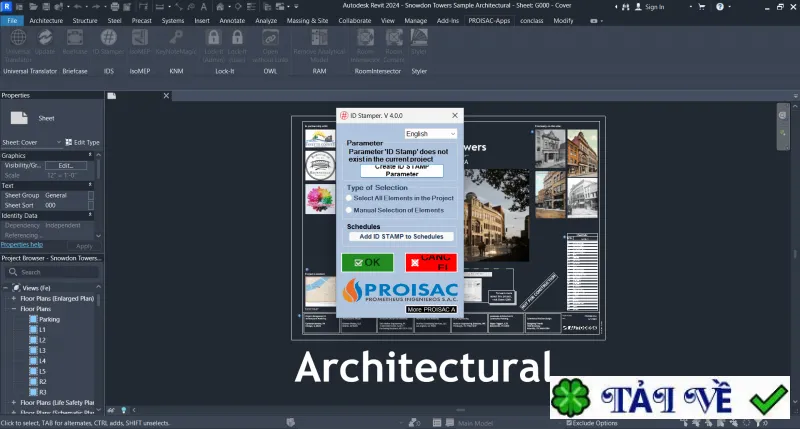Image resolution: width=800 pixels, height=429 pixels.
Task: Click Add ID STAMP to Schedules button
Action: [401, 237]
